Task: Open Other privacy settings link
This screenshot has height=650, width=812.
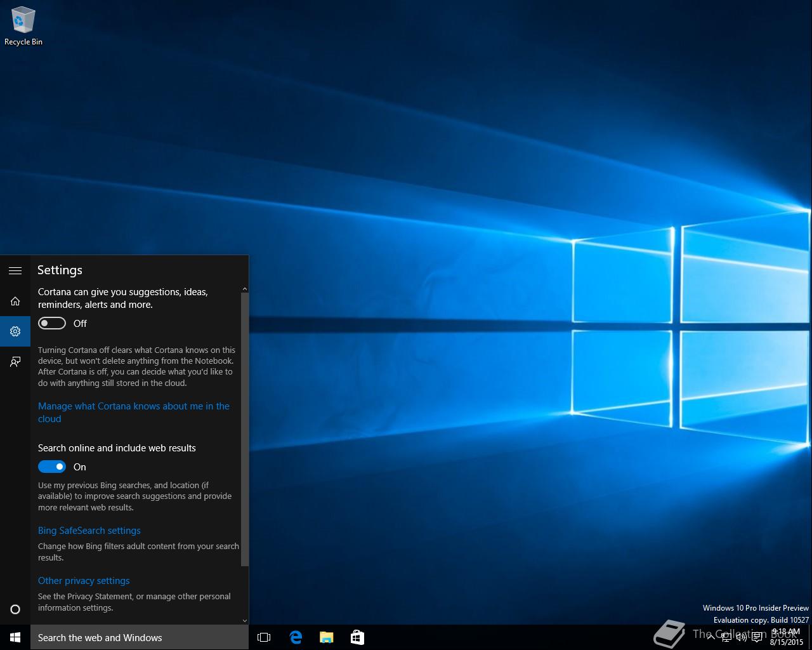Action: [x=84, y=581]
